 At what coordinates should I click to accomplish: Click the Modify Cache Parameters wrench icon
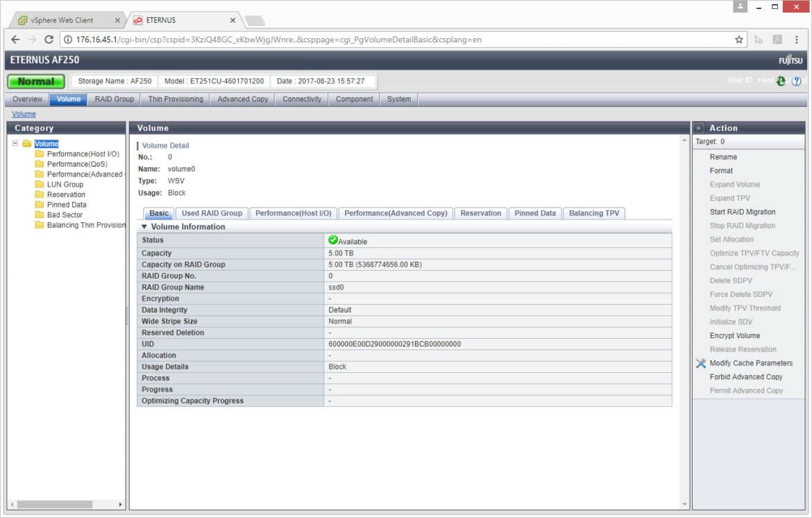(701, 363)
